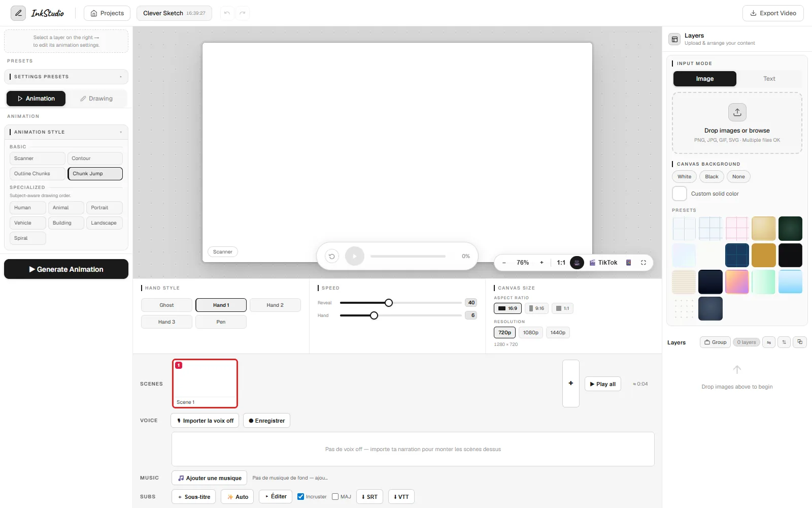Pick the gold canvas background preset
Viewport: 812px width, 508px height.
(763, 255)
